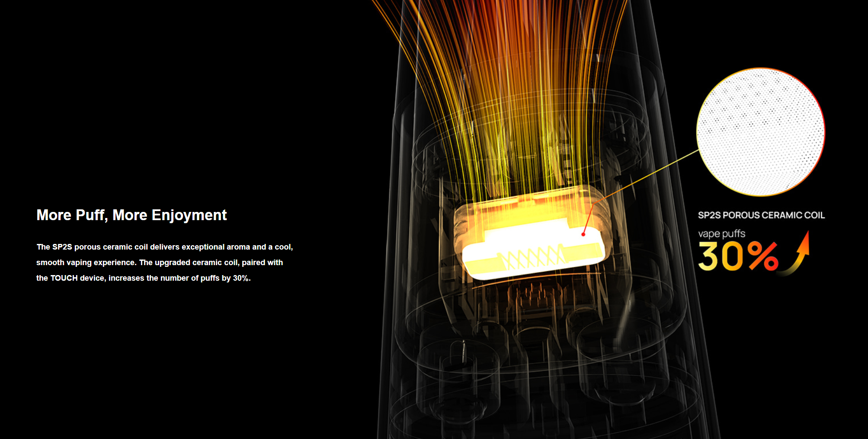Click the paragraph line starting "The SP2S porous"
868x439 pixels.
point(164,247)
